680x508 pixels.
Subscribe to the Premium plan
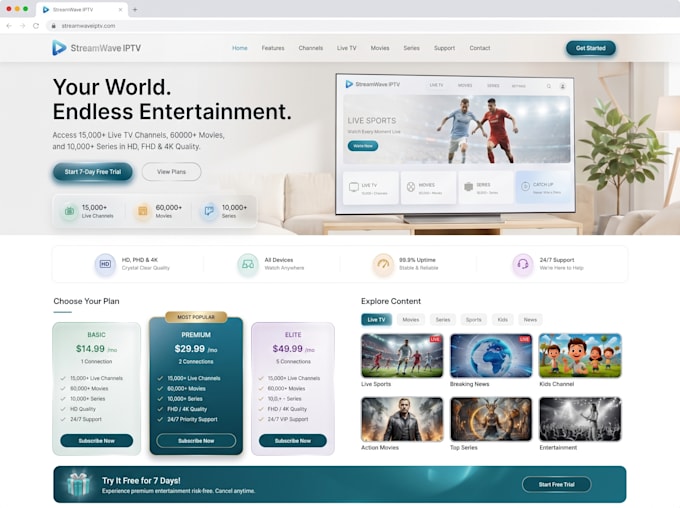pos(196,440)
